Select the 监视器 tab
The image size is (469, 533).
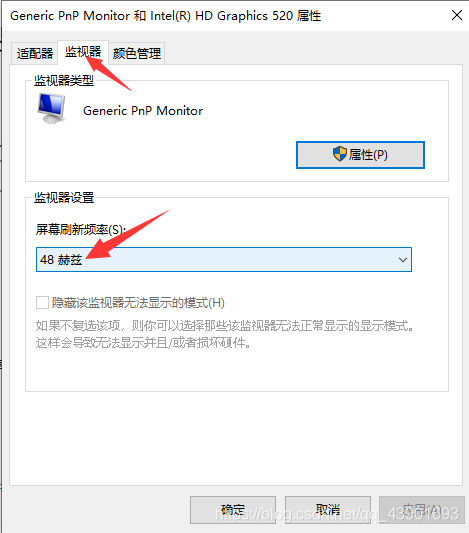83,52
